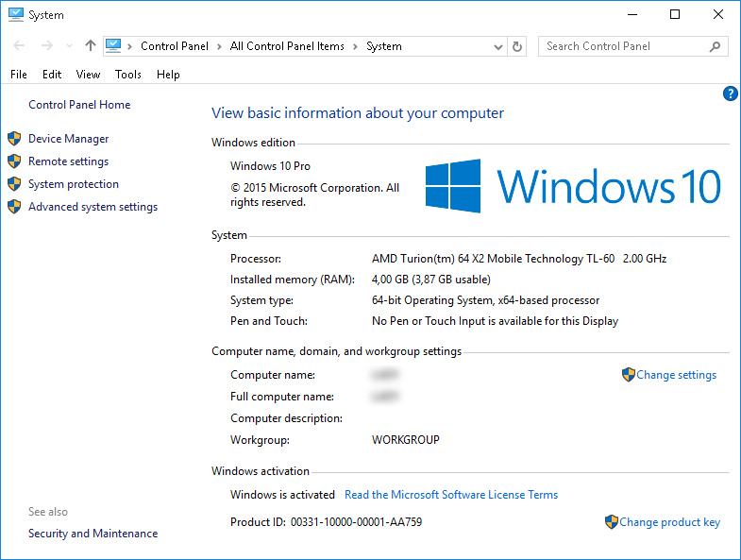Select the AMD Turion processor value
The height and width of the screenshot is (560, 741).
[519, 259]
